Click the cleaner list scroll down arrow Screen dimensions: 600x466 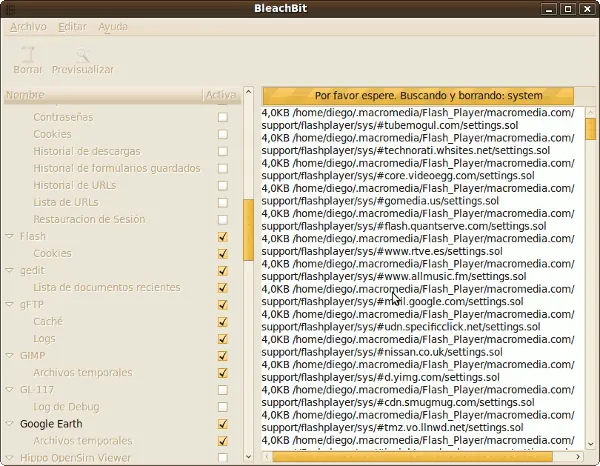(x=249, y=456)
